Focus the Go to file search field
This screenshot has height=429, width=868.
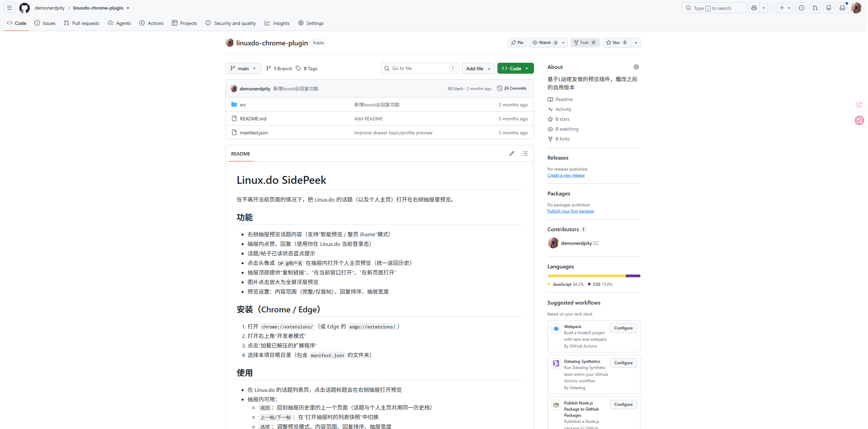[x=420, y=68]
